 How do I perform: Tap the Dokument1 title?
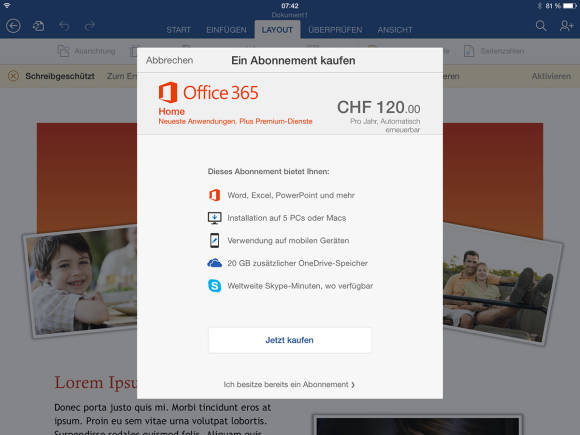290,15
